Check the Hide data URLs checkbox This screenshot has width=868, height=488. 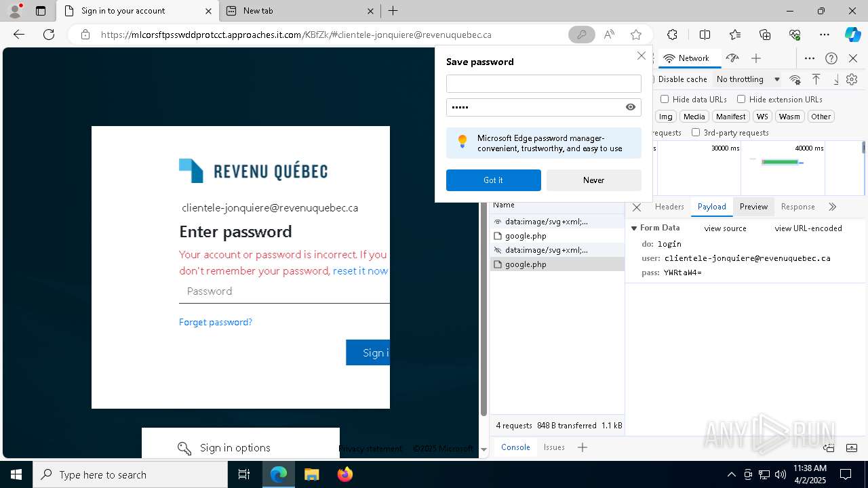tap(665, 99)
